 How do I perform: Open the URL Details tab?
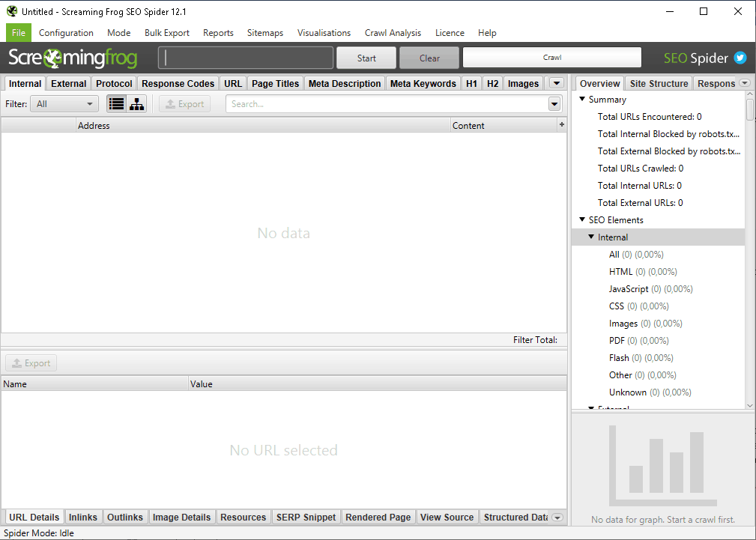point(34,518)
